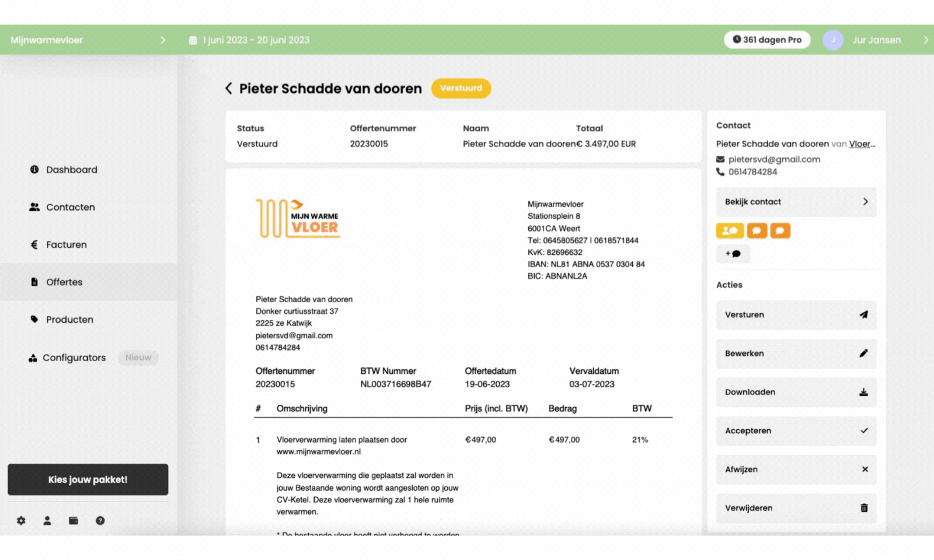934x560 pixels.
Task: Expand the Mijnwarmevloer workspace chevron
Action: coord(163,40)
